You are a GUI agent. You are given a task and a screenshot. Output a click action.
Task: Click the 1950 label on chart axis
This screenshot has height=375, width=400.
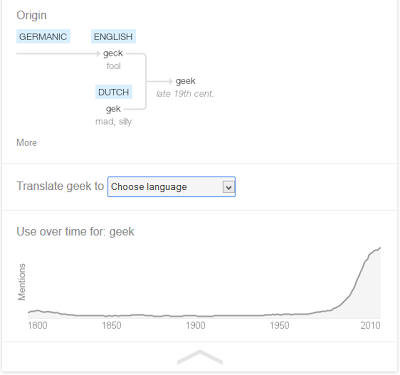(x=279, y=325)
